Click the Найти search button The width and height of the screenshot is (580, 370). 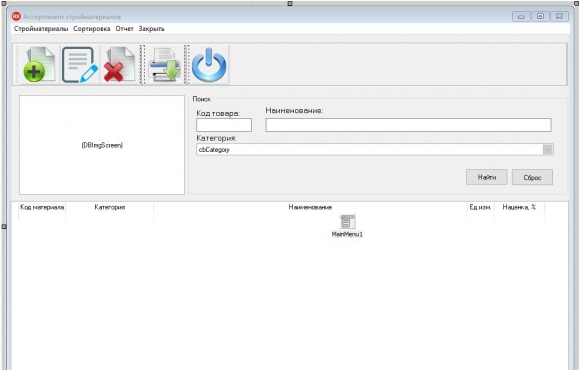(486, 177)
